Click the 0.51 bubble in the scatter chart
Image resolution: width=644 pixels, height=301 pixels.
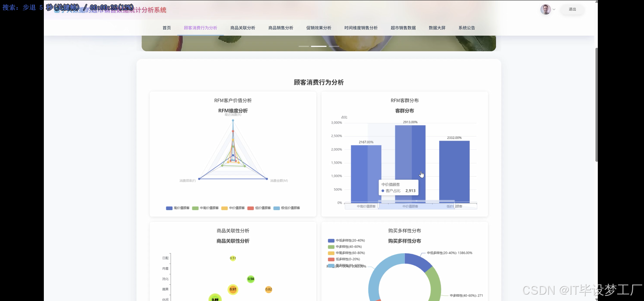(x=233, y=258)
